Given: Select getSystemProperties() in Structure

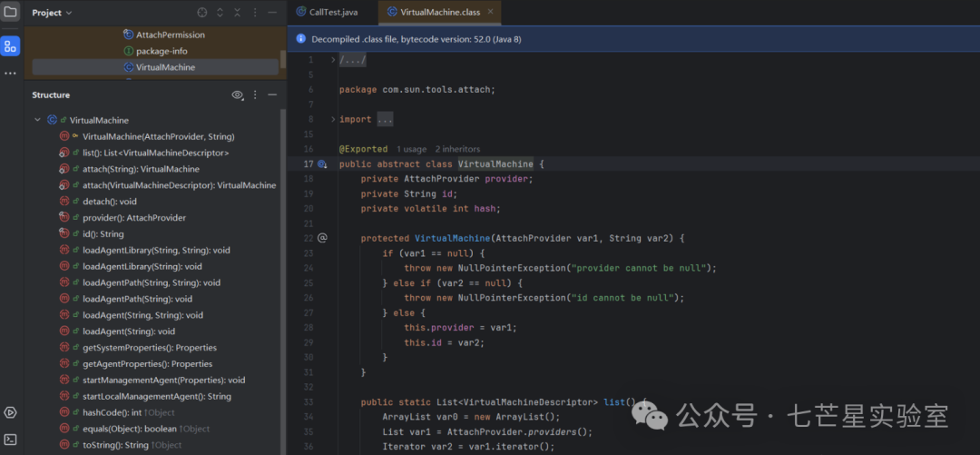Looking at the screenshot, I should (x=150, y=347).
